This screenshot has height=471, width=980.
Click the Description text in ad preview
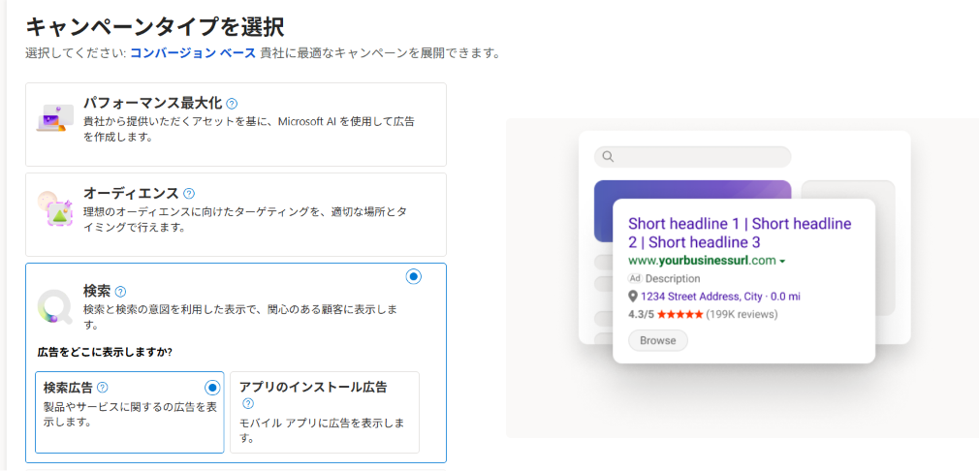[673, 278]
